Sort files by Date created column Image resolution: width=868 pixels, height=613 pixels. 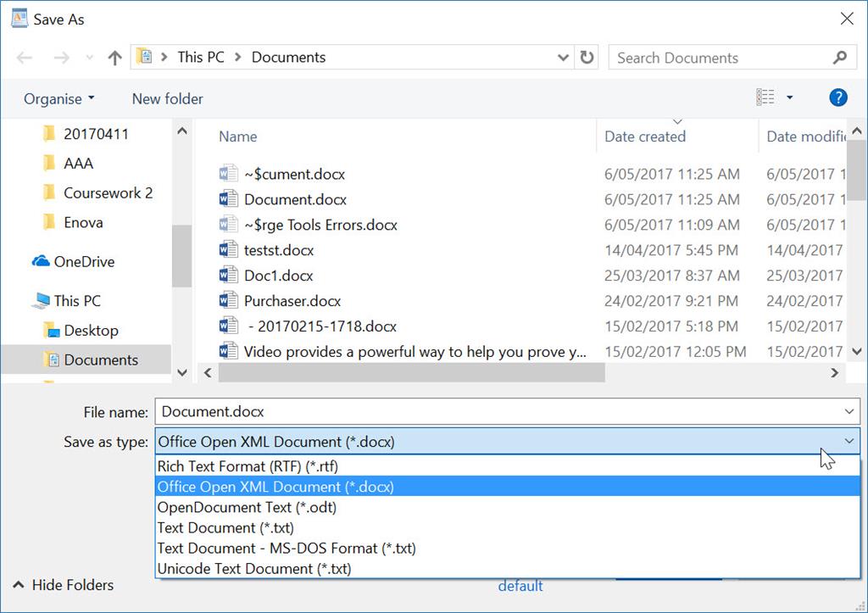[x=645, y=137]
